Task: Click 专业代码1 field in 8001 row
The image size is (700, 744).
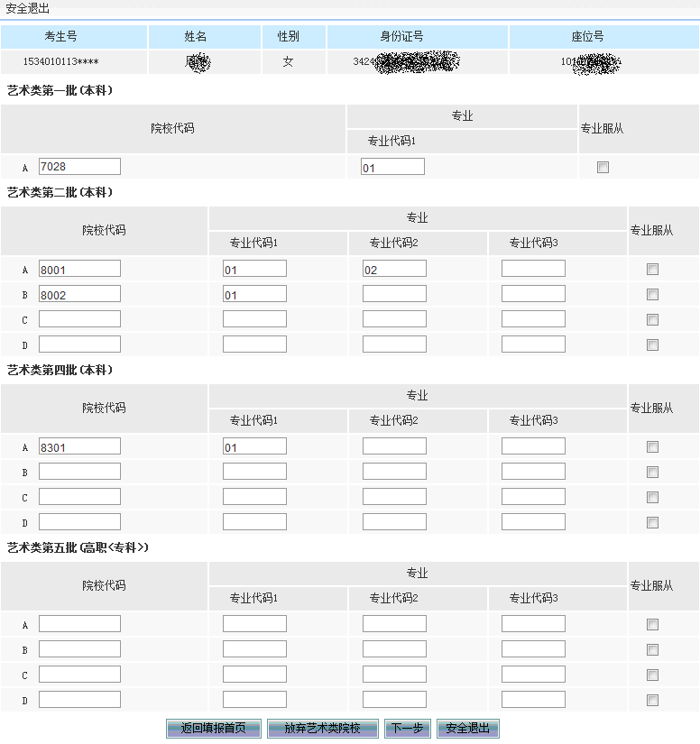Action: click(255, 269)
